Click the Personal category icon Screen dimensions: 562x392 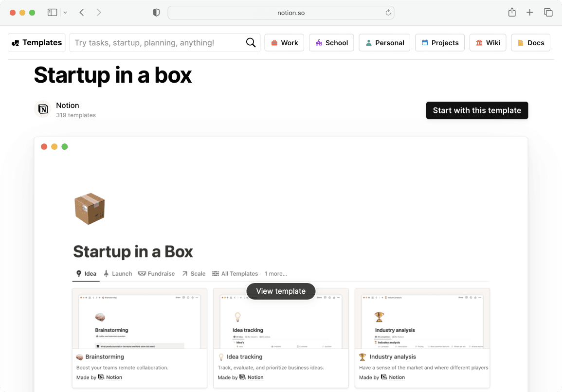[368, 43]
